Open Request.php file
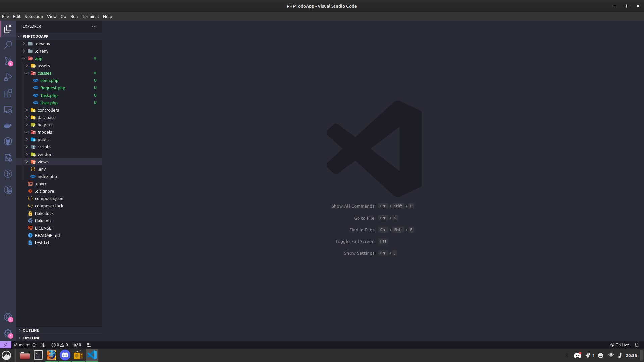 pyautogui.click(x=59, y=88)
